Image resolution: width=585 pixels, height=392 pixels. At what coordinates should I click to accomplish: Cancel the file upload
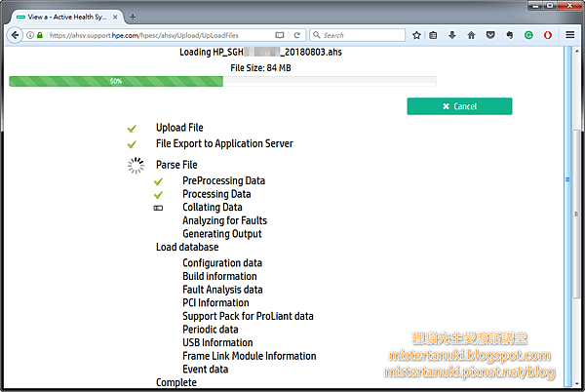click(459, 106)
